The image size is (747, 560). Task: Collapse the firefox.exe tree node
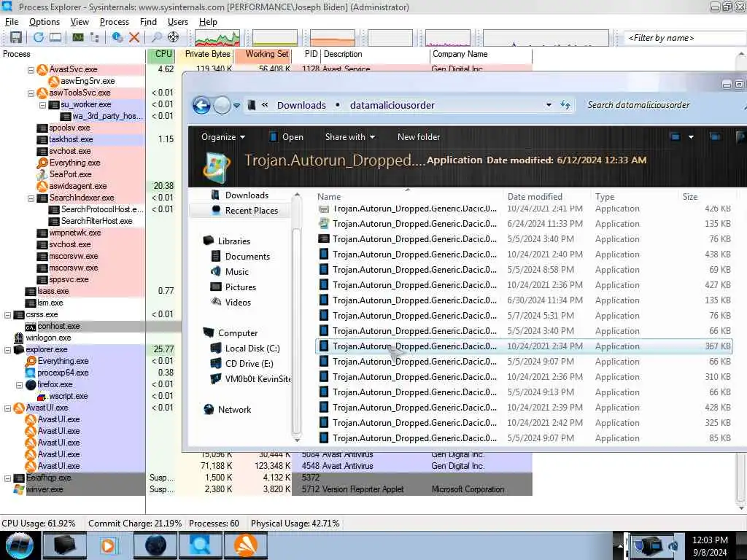click(x=20, y=385)
